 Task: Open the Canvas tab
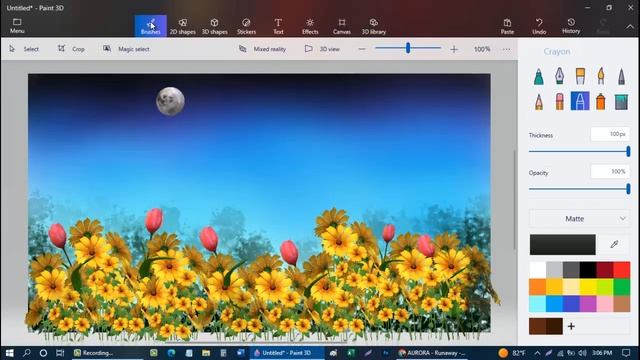click(342, 26)
